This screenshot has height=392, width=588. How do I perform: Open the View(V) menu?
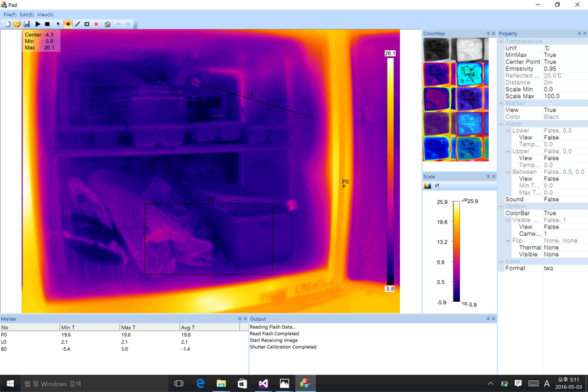coord(45,14)
